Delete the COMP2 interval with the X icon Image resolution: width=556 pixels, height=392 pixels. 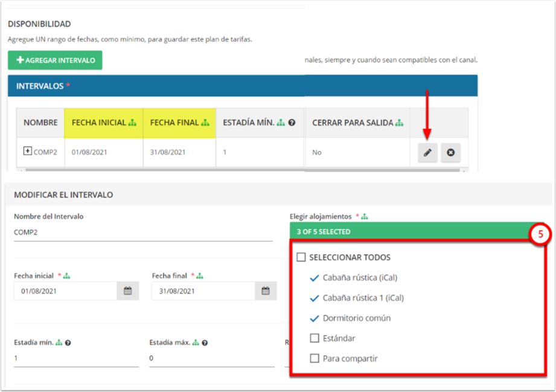(450, 153)
